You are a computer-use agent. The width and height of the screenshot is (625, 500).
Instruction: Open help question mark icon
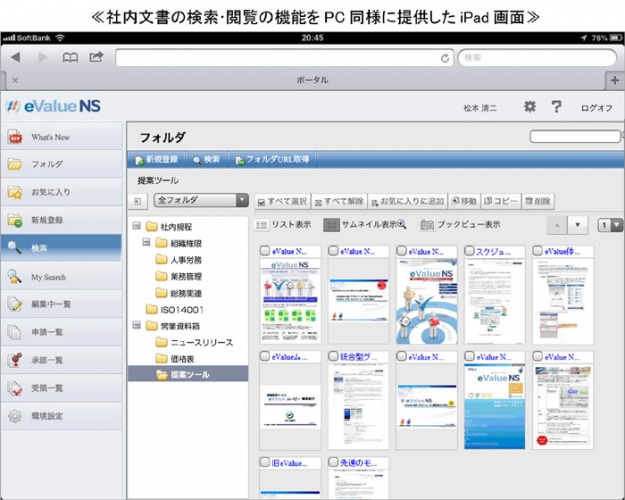point(556,107)
